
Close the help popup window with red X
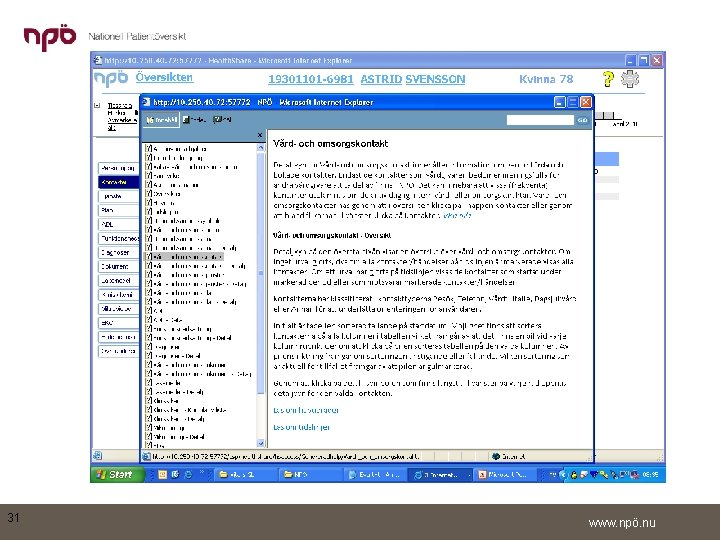pyautogui.click(x=586, y=102)
